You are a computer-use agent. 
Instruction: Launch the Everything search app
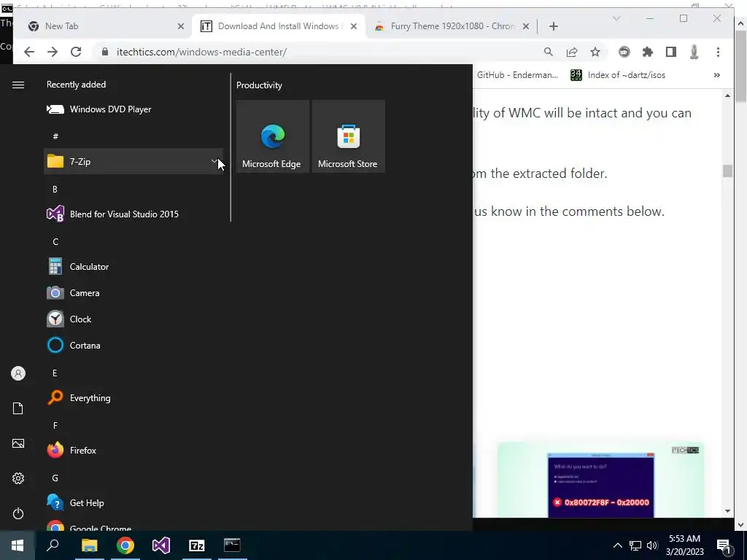pyautogui.click(x=133, y=397)
